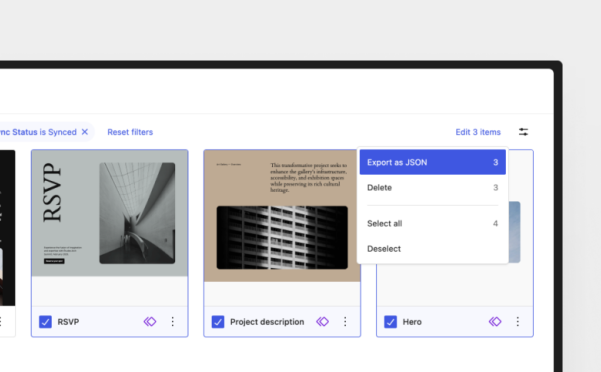Choose Deselect in the menu
Screen dimensions: 601x372
pos(432,249)
